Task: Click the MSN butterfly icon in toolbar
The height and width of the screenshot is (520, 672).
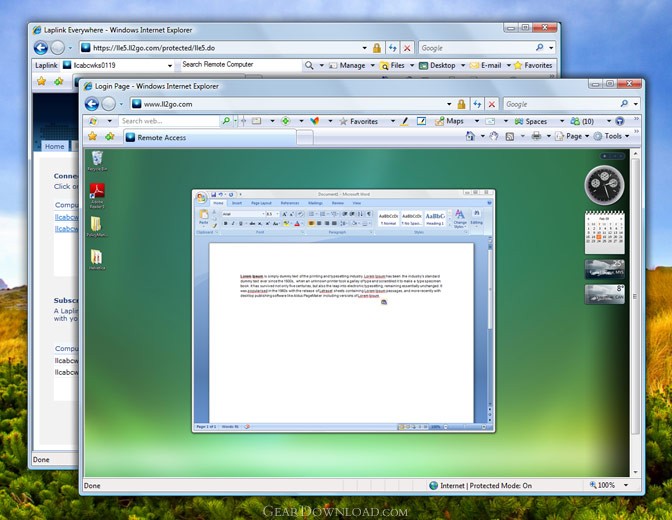Action: [x=315, y=121]
